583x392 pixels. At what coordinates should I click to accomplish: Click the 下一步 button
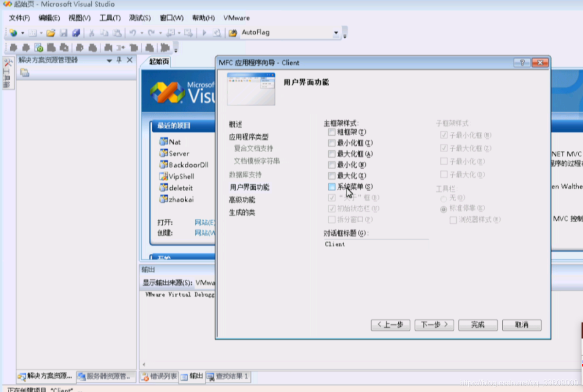(x=434, y=325)
